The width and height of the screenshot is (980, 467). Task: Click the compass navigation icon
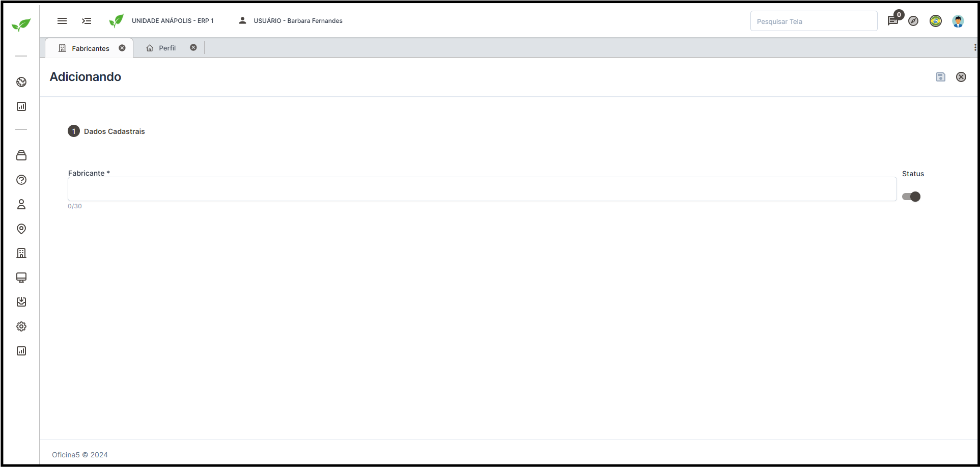913,21
